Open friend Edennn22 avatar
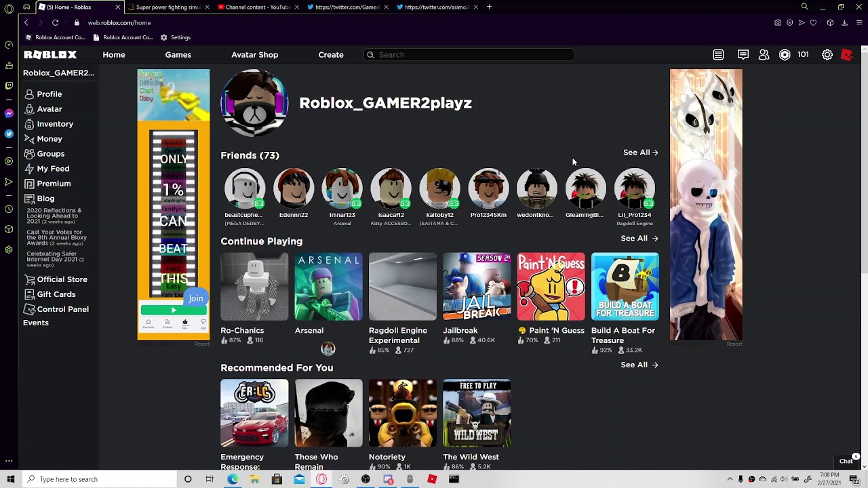The height and width of the screenshot is (488, 868). tap(294, 188)
